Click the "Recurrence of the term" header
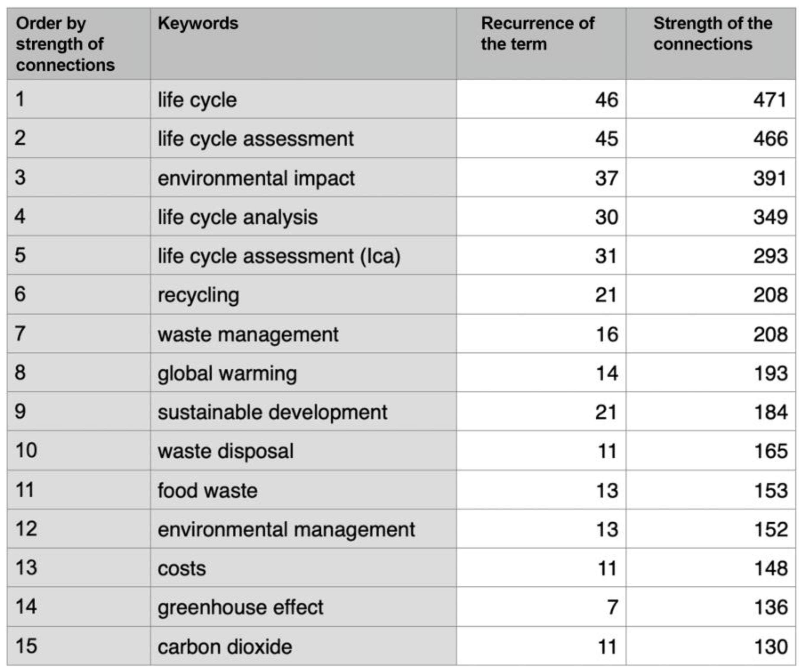 click(x=537, y=33)
